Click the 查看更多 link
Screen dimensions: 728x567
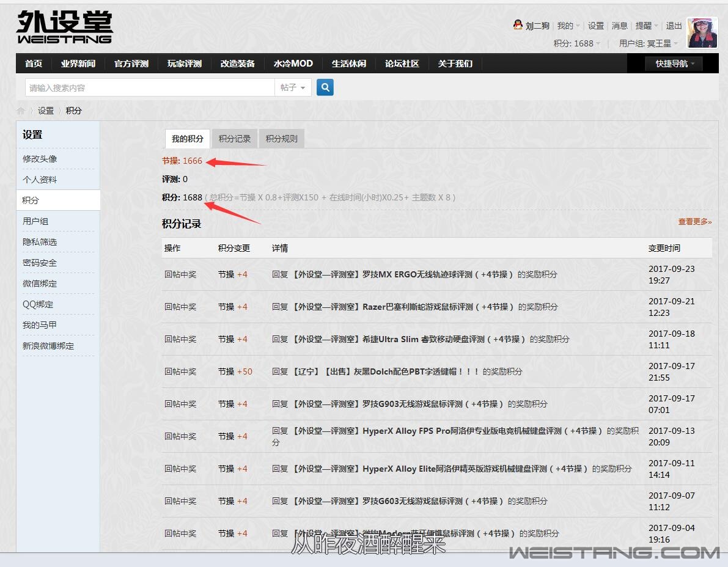coord(694,222)
